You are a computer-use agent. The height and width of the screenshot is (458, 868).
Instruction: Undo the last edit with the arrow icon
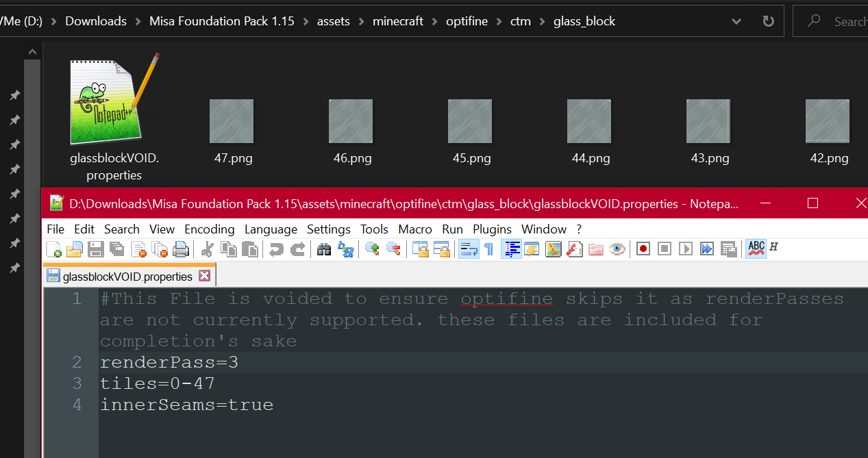click(277, 249)
